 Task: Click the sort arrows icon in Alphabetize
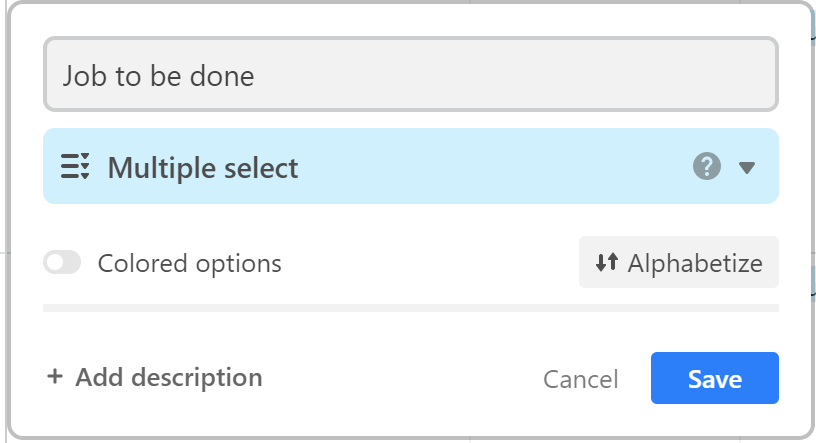pos(607,262)
